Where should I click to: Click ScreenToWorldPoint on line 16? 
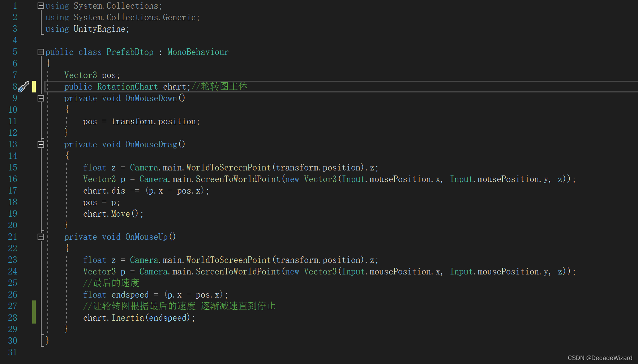pos(238,179)
